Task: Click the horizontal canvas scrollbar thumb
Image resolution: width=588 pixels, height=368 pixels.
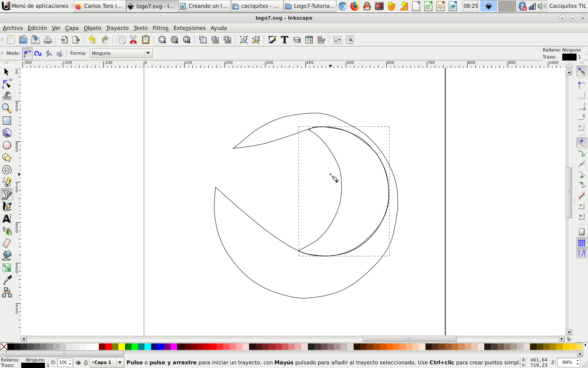Action: [x=409, y=339]
